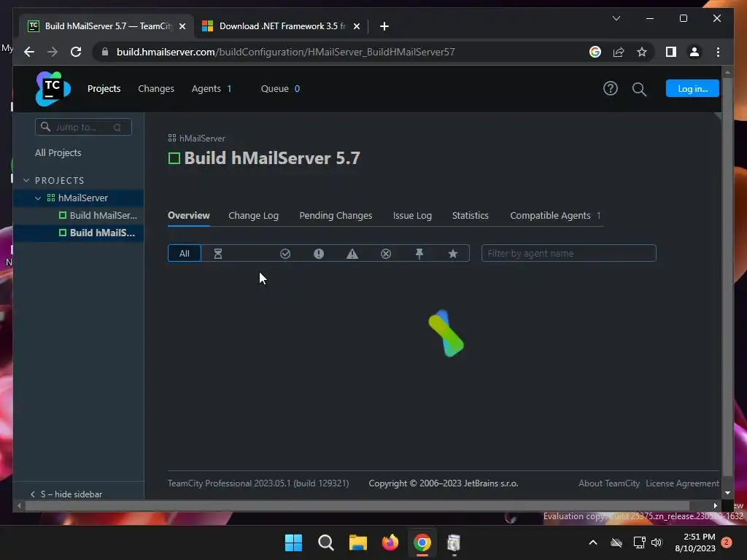
Task: Reload the current page
Action: 76,52
